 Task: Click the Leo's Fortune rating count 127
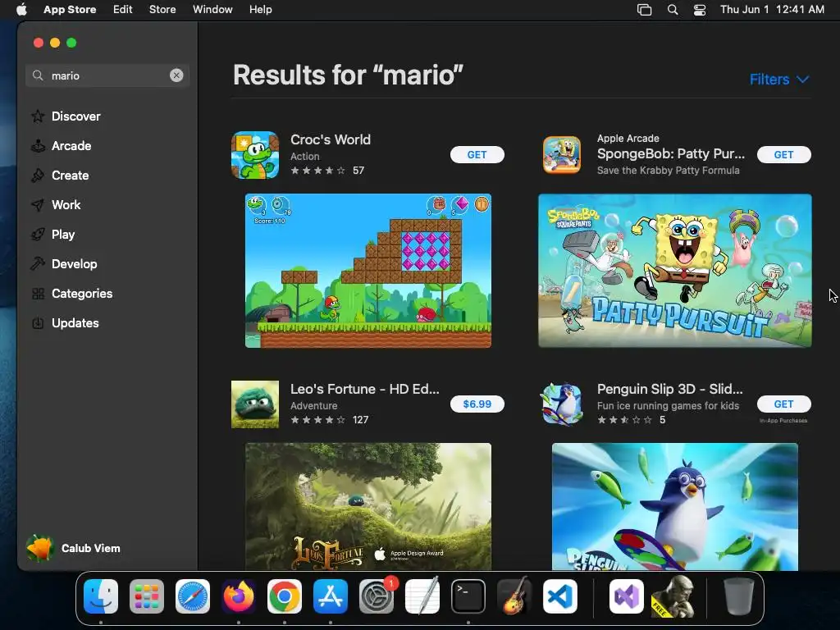[x=361, y=420]
